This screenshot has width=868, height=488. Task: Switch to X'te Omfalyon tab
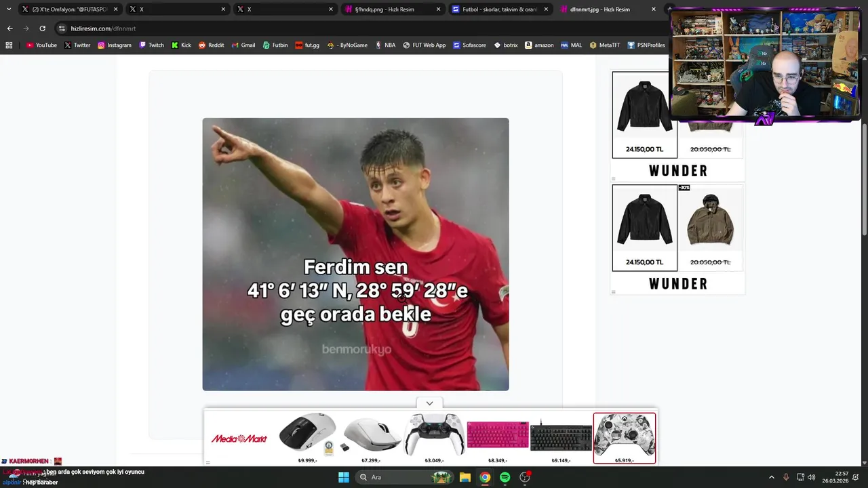point(69,9)
